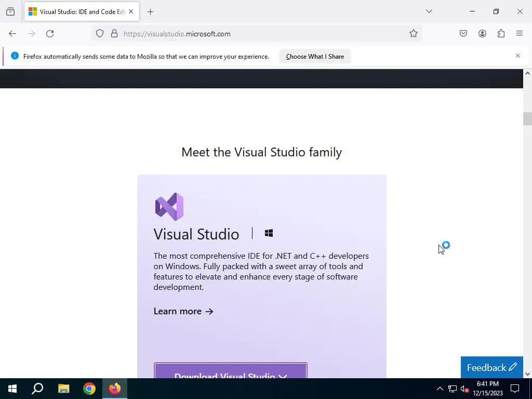Click the Firefox icon in the taskbar

coord(115,389)
